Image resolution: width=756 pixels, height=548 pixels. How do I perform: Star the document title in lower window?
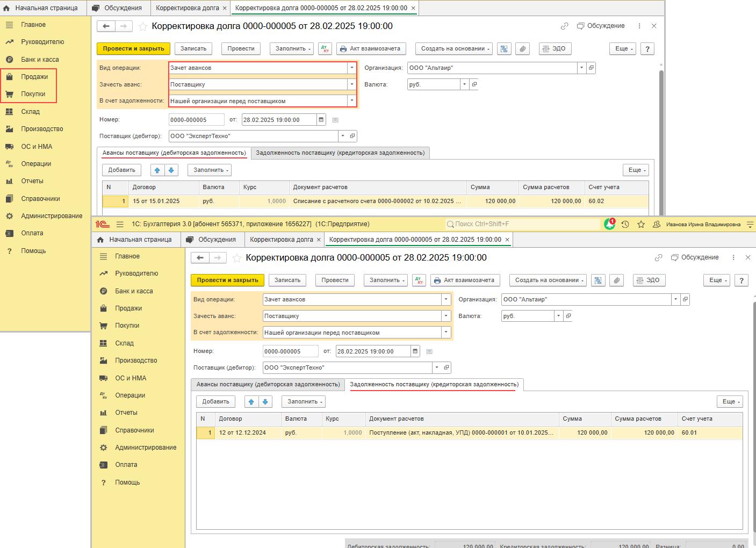[x=237, y=258]
